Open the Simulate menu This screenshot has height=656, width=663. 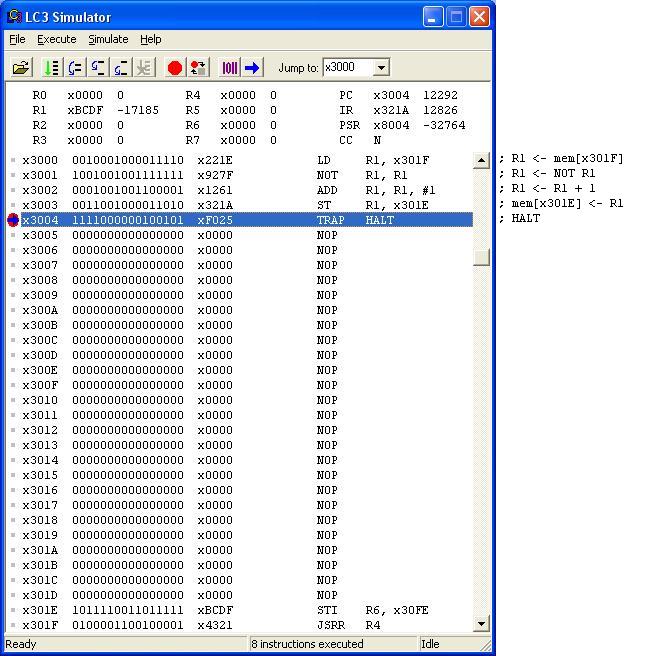coord(108,39)
